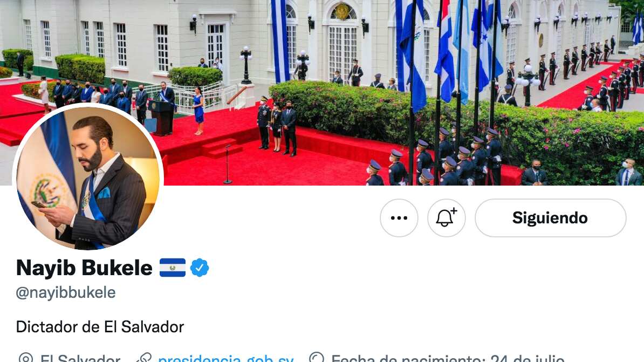The image size is (644, 362).
Task: Click the Siguiendo following button
Action: pyautogui.click(x=550, y=218)
